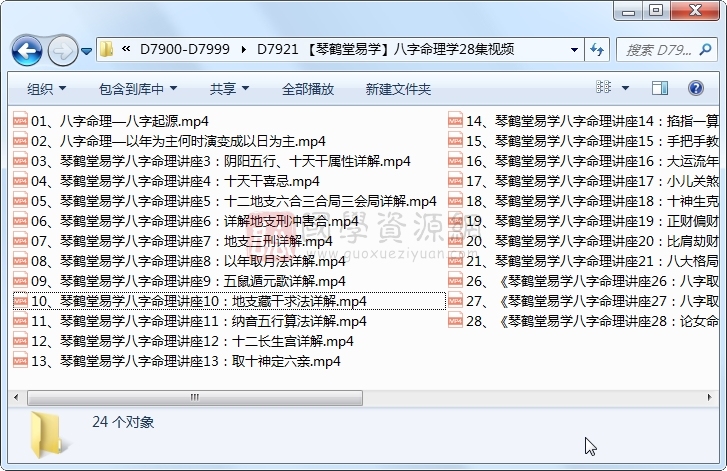Viewport: 727px width, 471px height.
Task: Click the change view icon in toolbar
Action: click(x=603, y=89)
